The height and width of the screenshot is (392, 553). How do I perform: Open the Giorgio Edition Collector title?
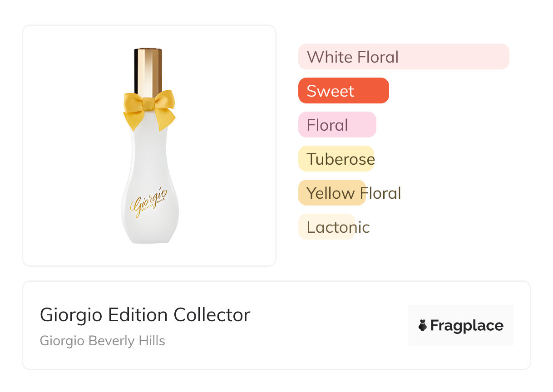point(145,315)
